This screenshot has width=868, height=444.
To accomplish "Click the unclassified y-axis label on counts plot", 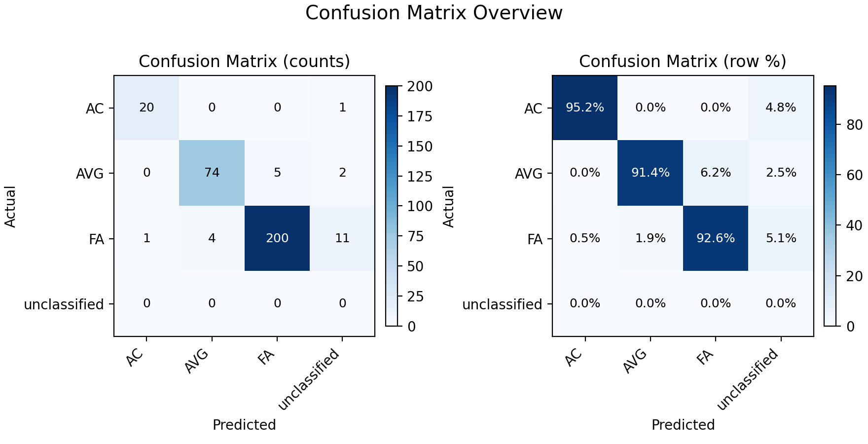I will click(x=64, y=304).
